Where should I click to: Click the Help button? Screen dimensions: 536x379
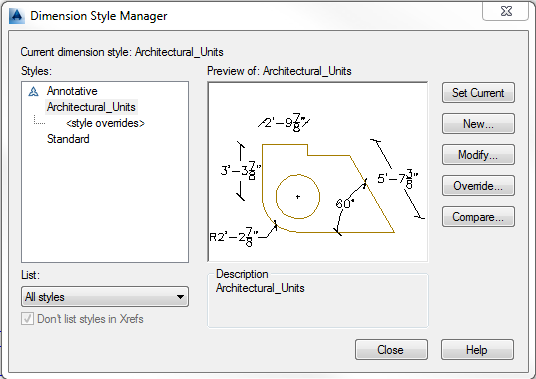477,350
